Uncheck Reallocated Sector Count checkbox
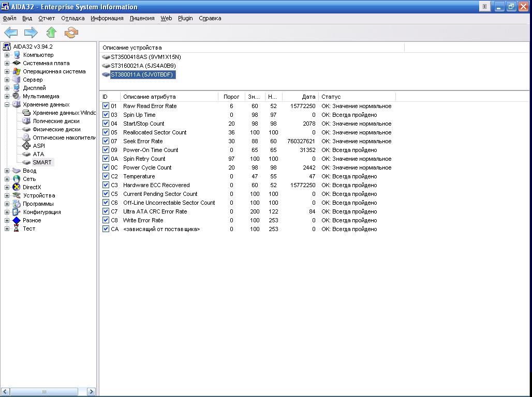This screenshot has width=532, height=397. tap(106, 132)
